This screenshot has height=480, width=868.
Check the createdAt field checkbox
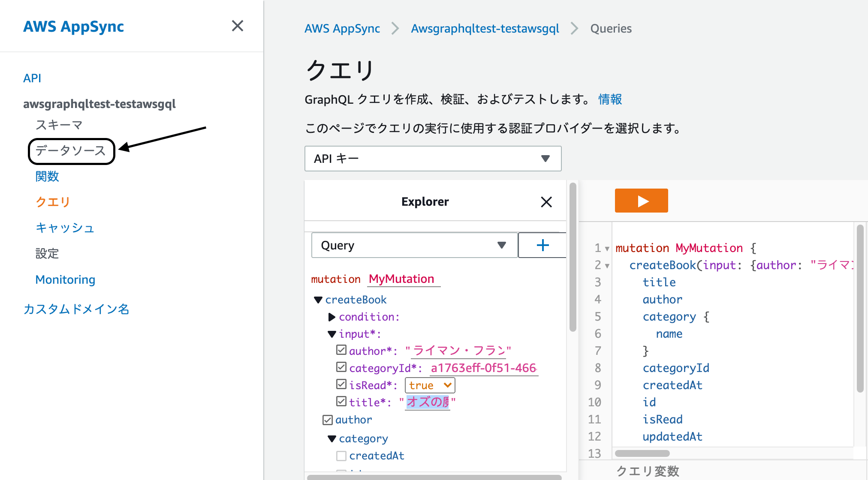coord(341,456)
